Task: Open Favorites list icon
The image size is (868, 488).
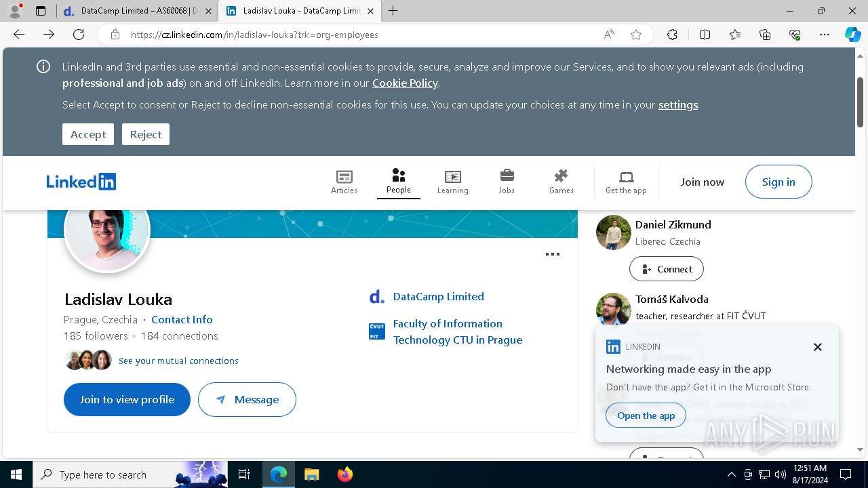Action: (735, 35)
